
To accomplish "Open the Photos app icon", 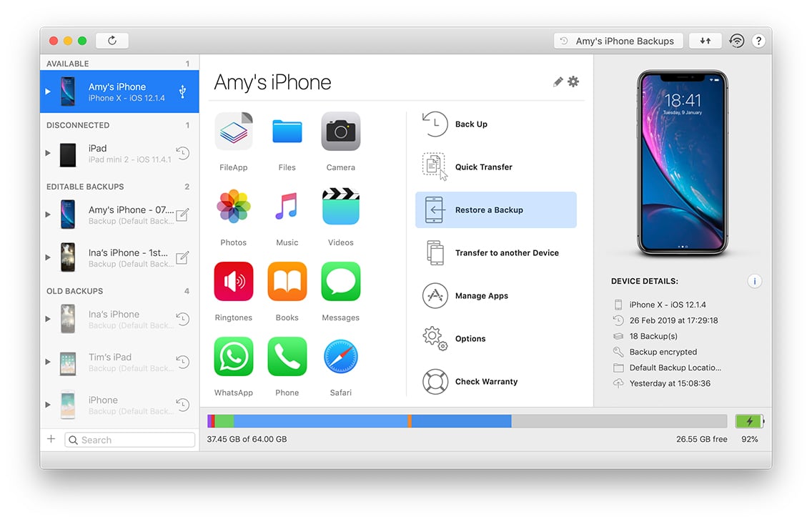I will (234, 206).
